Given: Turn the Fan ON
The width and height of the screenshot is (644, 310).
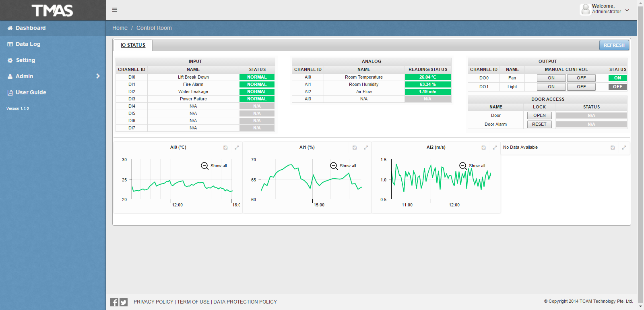Looking at the screenshot, I should pyautogui.click(x=551, y=78).
